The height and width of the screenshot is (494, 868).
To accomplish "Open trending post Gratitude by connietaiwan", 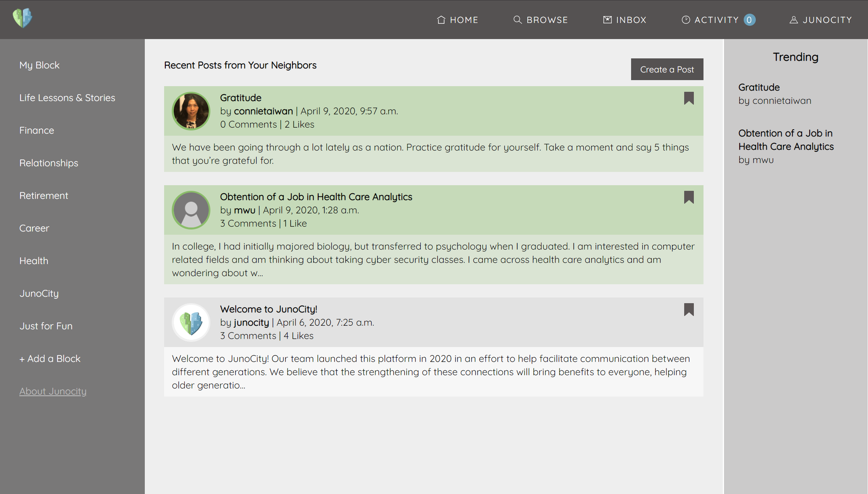I will coord(759,87).
